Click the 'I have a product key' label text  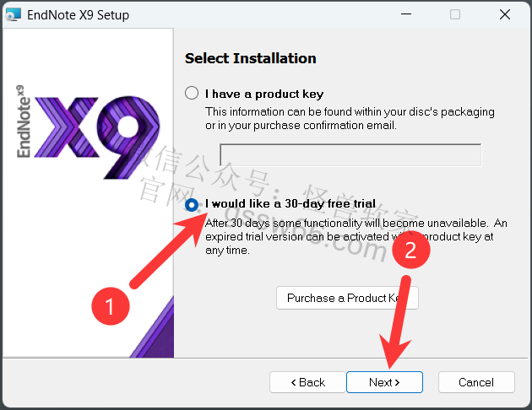tap(264, 94)
